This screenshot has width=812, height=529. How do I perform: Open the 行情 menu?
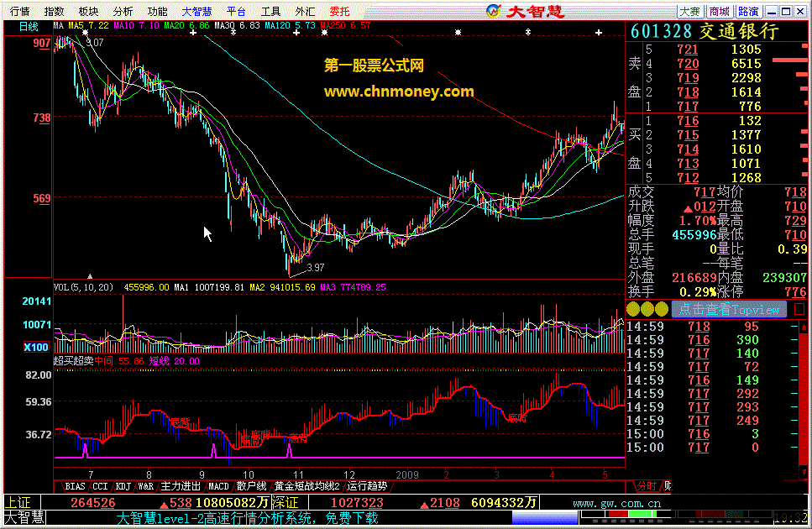19,11
